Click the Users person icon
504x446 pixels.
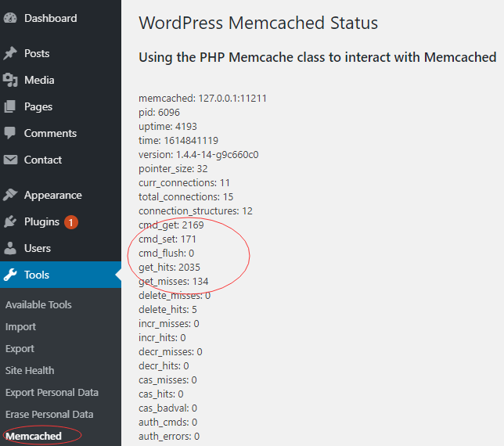pos(10,248)
